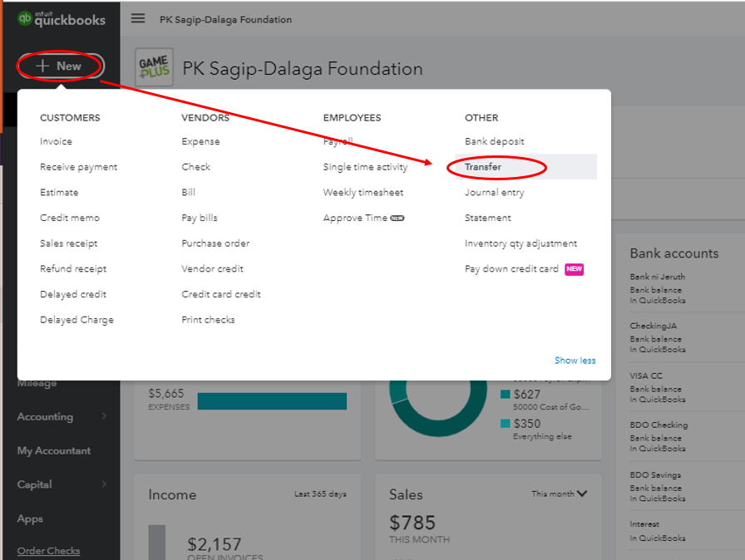Open Credit card credit
745x560 pixels.
pos(221,294)
